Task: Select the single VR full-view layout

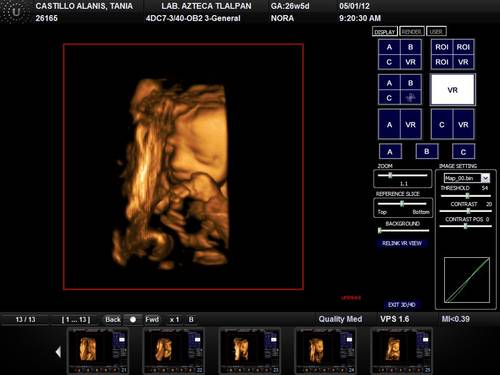Action: tap(453, 90)
